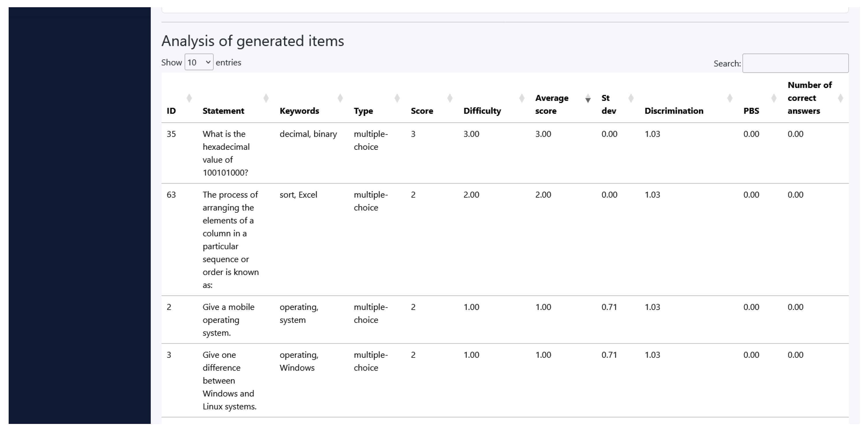
Task: Sort by PBS column icon
Action: click(x=774, y=98)
